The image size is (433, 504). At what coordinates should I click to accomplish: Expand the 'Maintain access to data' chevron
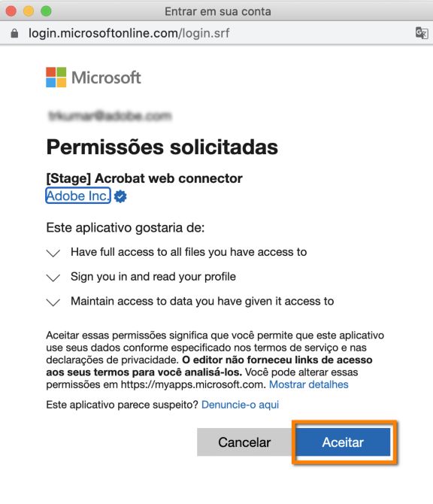coord(53,302)
